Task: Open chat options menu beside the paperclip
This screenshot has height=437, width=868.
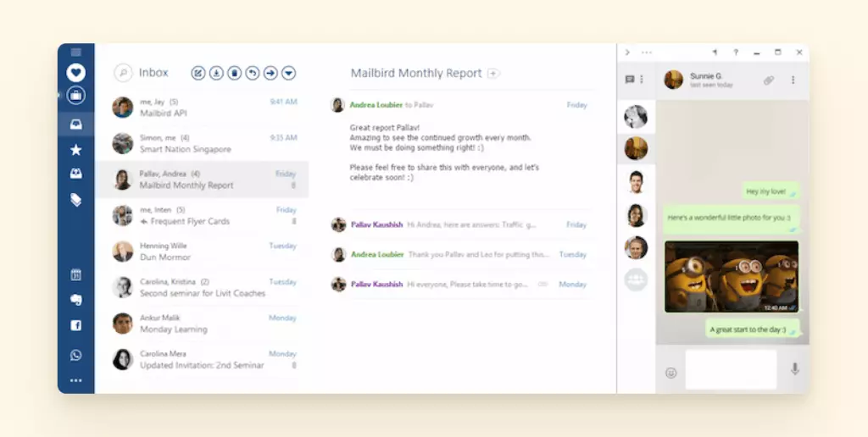Action: [x=793, y=80]
